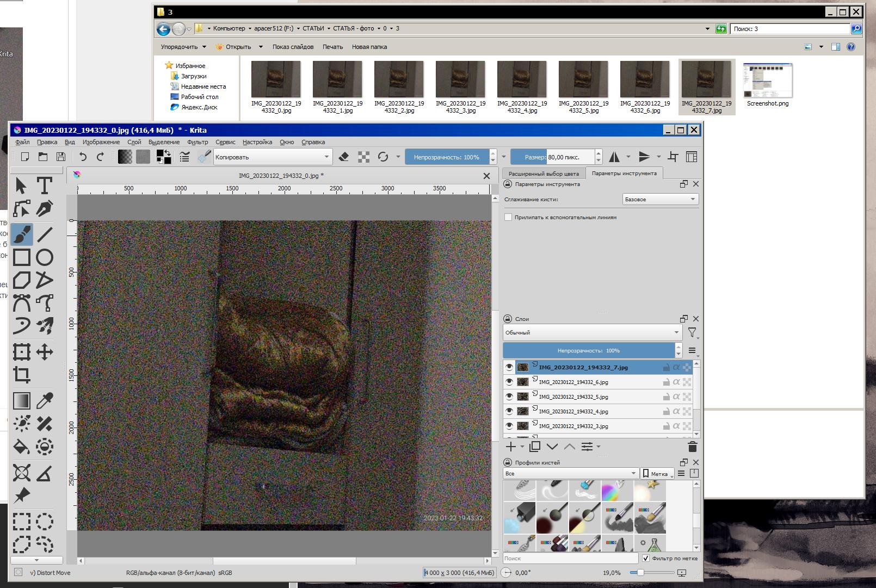
Task: Select the Gradient tool
Action: coord(21,401)
